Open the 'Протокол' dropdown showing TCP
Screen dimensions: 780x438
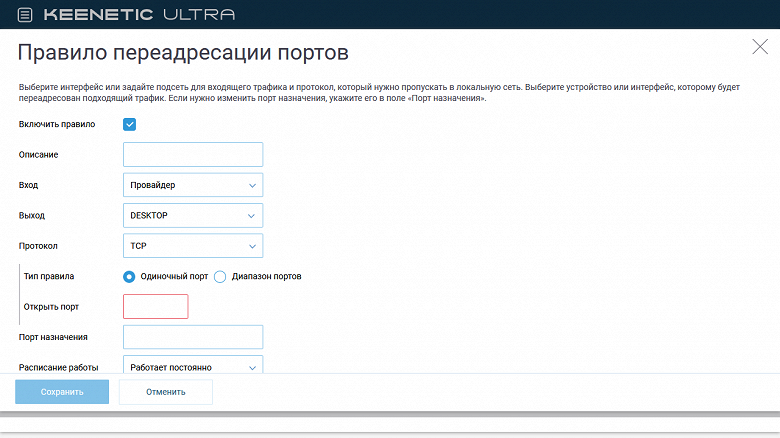[193, 246]
